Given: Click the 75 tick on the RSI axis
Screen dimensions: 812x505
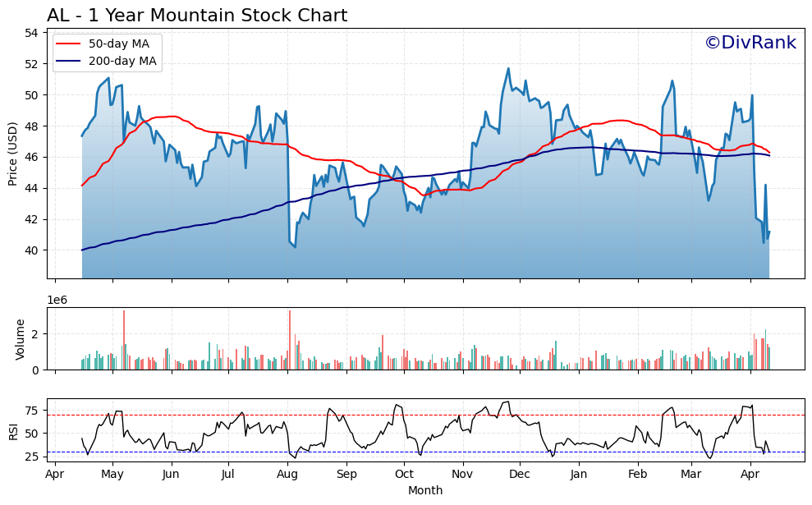Looking at the screenshot, I should [31, 411].
